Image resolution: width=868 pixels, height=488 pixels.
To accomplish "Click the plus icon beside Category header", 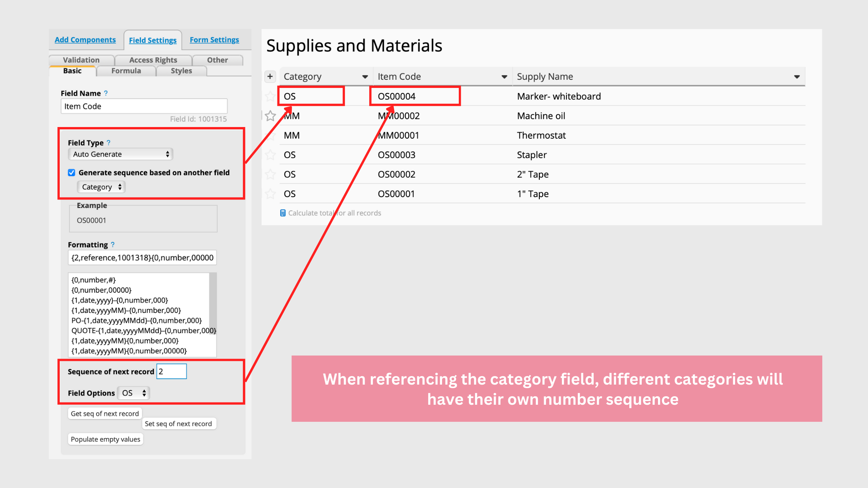I will [270, 76].
